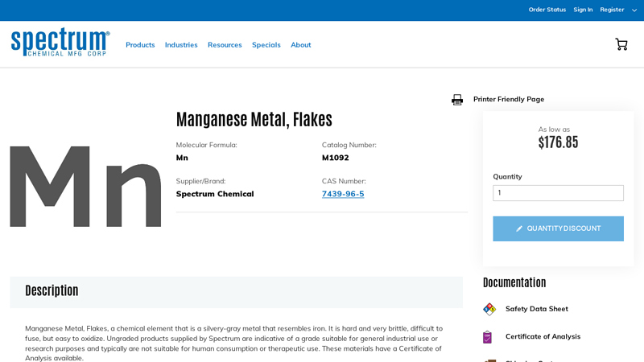
Task: Open the Certificate of Analysis link
Action: [543, 336]
